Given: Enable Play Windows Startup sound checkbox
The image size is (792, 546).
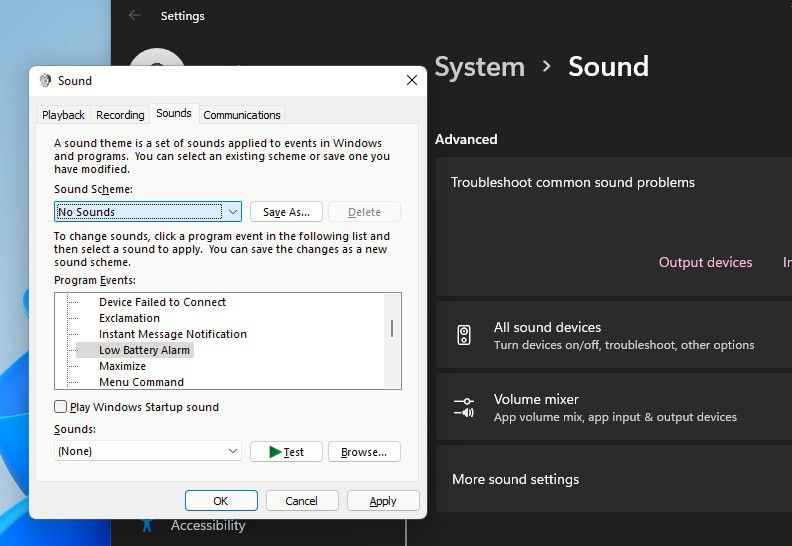Looking at the screenshot, I should click(61, 407).
